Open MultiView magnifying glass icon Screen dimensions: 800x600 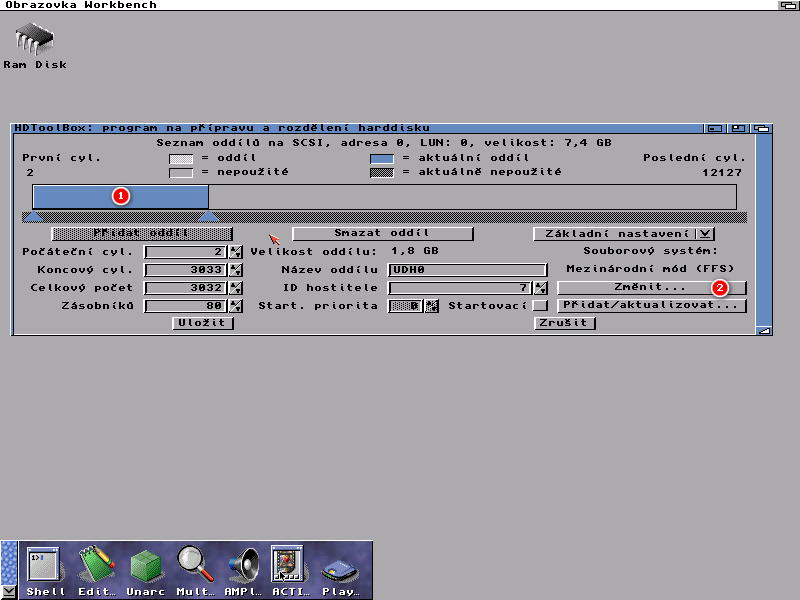pyautogui.click(x=196, y=570)
